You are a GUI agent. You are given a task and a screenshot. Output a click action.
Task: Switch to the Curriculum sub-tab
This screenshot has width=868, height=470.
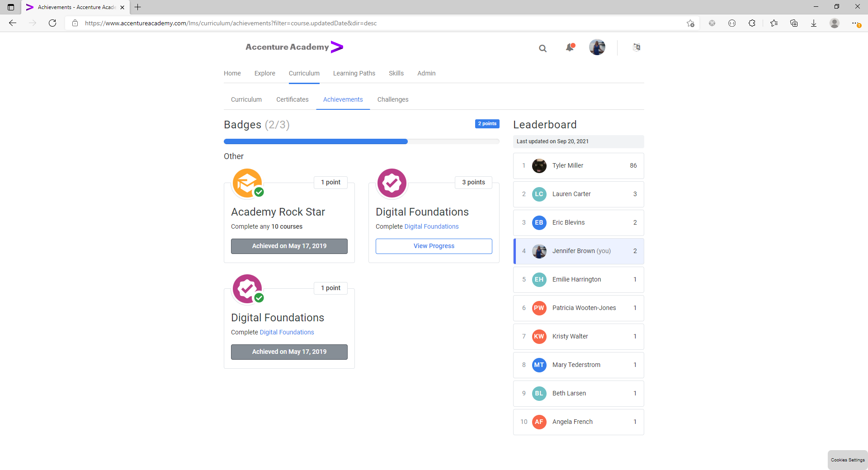coord(246,99)
